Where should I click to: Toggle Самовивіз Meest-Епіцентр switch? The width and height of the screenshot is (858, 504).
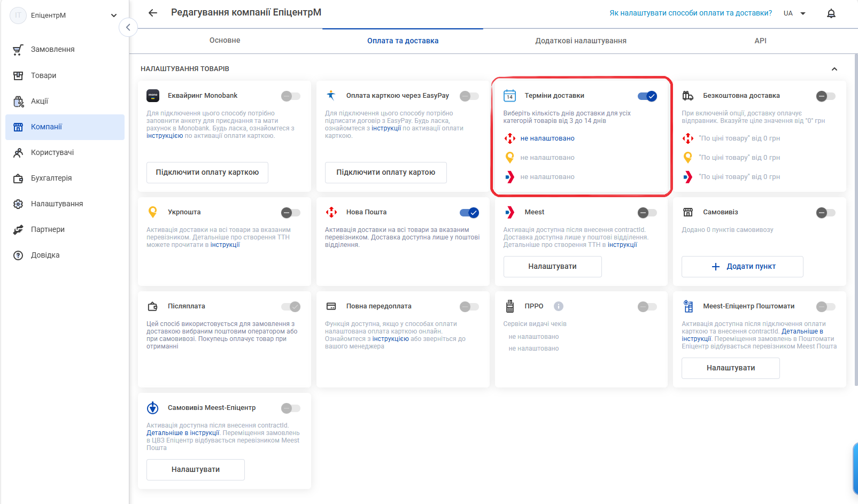[x=291, y=408]
